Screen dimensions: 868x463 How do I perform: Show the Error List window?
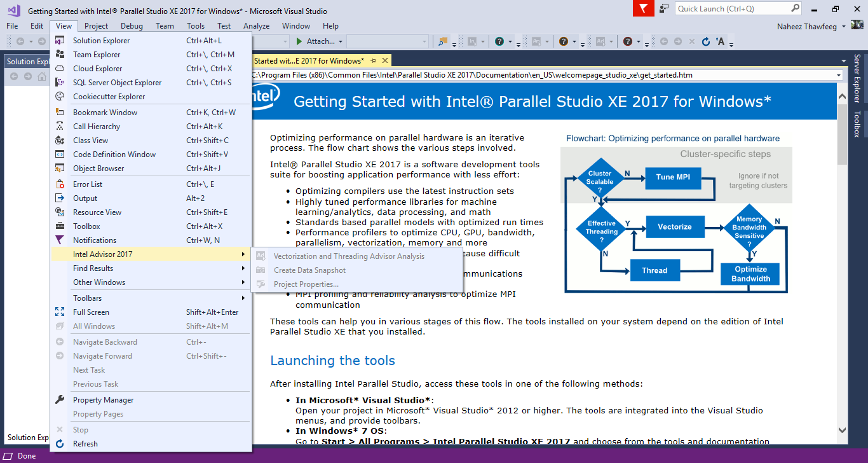[151, 184]
